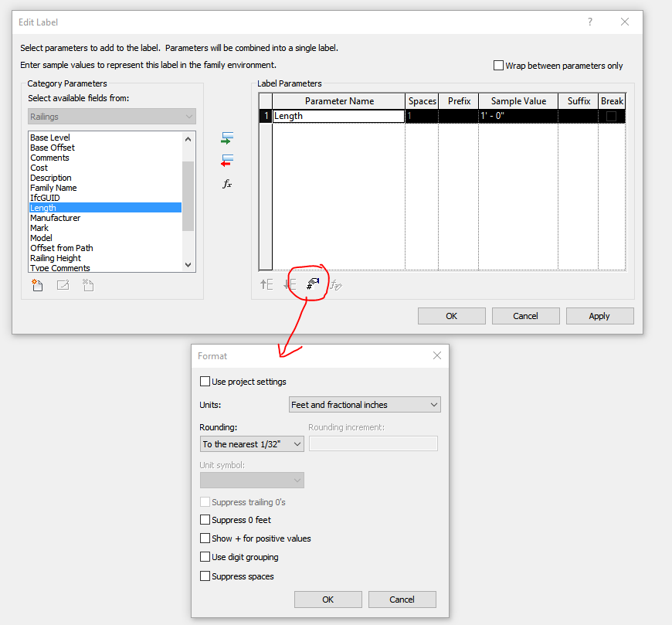Click the parameter list's down arrow
This screenshot has height=625, width=672.
coord(188,265)
